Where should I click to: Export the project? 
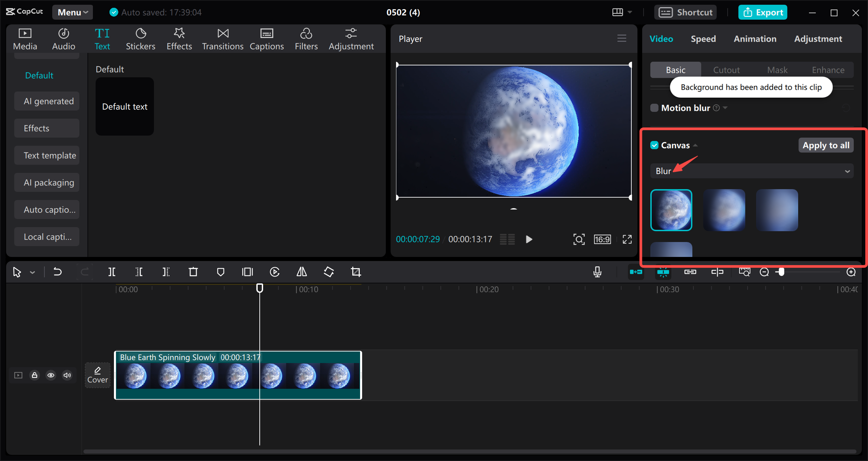[x=763, y=12]
